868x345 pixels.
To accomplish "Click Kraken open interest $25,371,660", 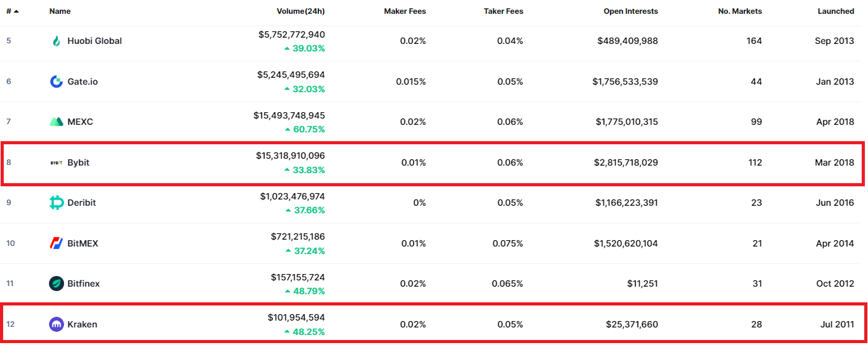I will coord(631,324).
